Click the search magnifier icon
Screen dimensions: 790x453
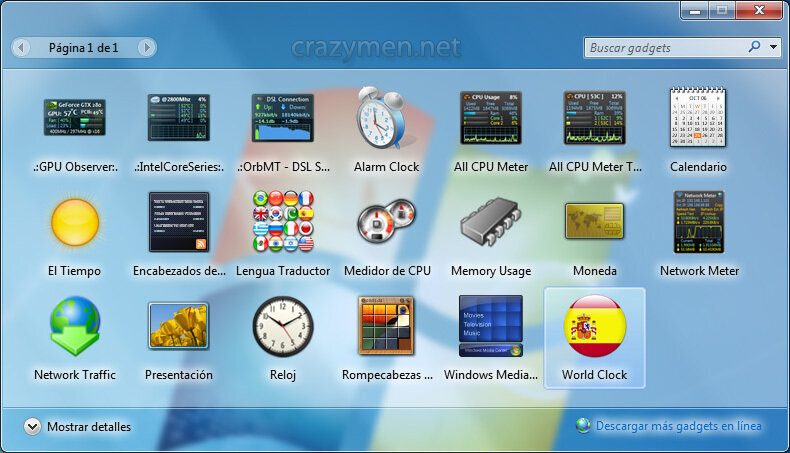click(x=754, y=47)
